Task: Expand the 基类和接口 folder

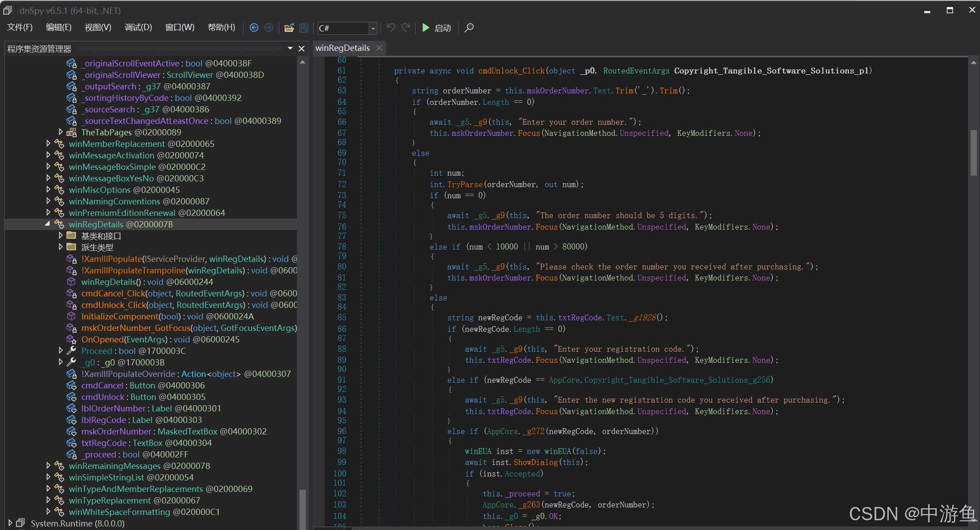Action: pyautogui.click(x=61, y=235)
